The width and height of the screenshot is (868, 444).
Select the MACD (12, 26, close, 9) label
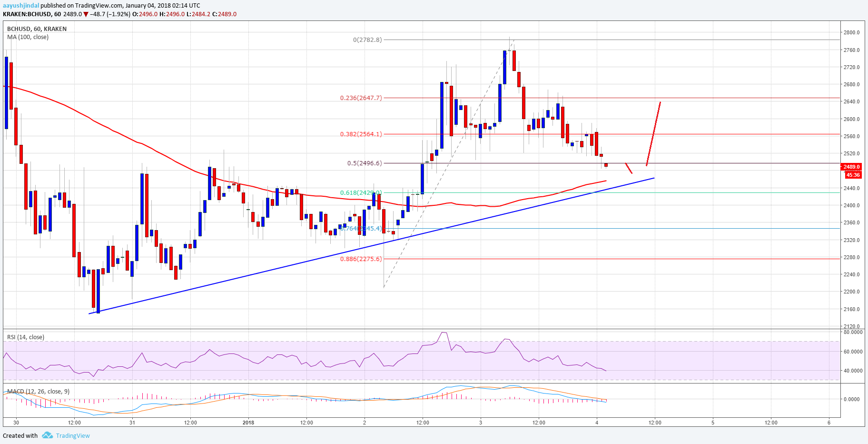[38, 392]
